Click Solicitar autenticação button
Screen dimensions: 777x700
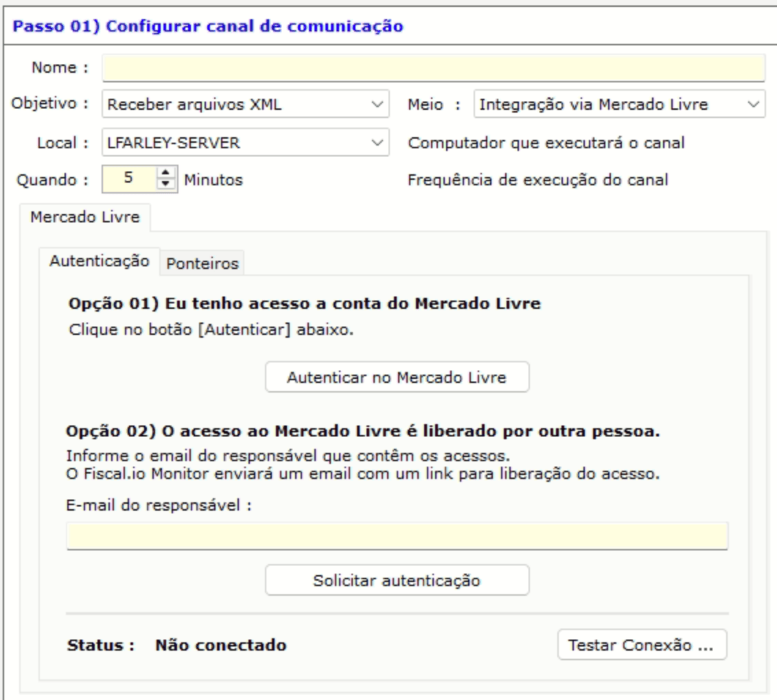point(397,580)
